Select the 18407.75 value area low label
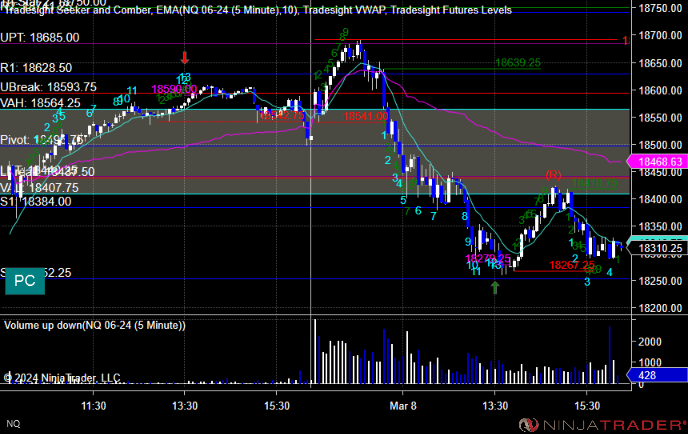Image resolution: width=688 pixels, height=434 pixels. coord(39,188)
